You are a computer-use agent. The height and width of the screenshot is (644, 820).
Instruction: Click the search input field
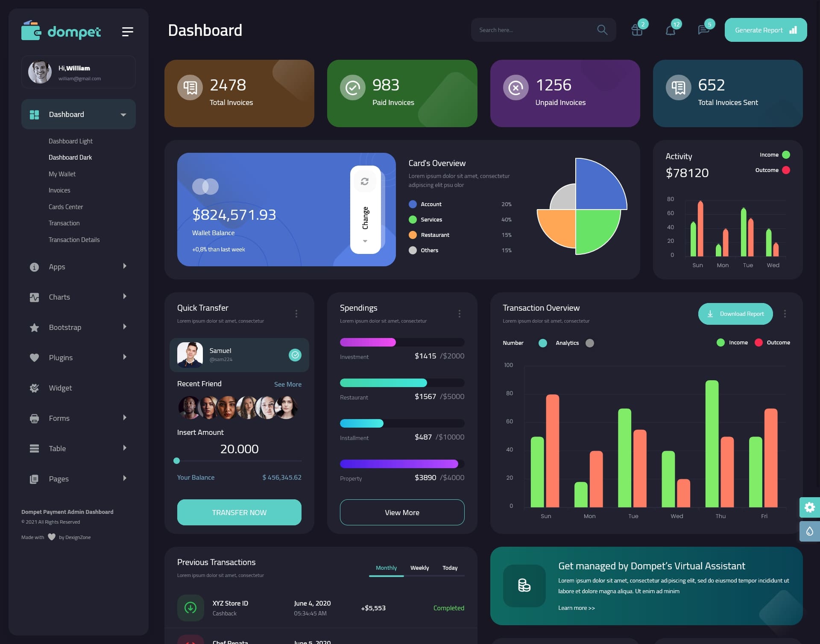[533, 29]
